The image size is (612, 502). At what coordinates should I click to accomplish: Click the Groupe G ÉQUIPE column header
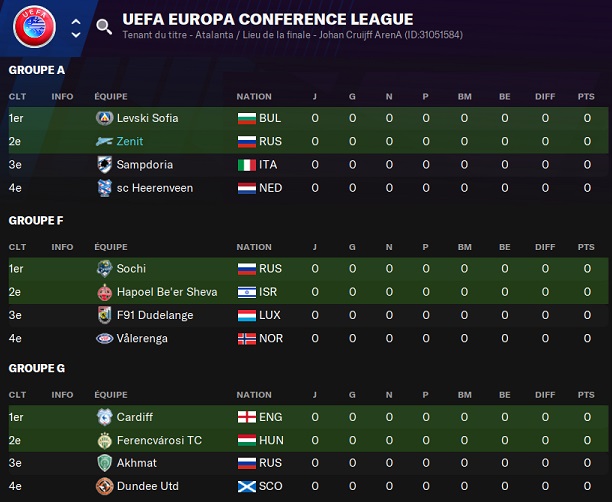(x=112, y=396)
